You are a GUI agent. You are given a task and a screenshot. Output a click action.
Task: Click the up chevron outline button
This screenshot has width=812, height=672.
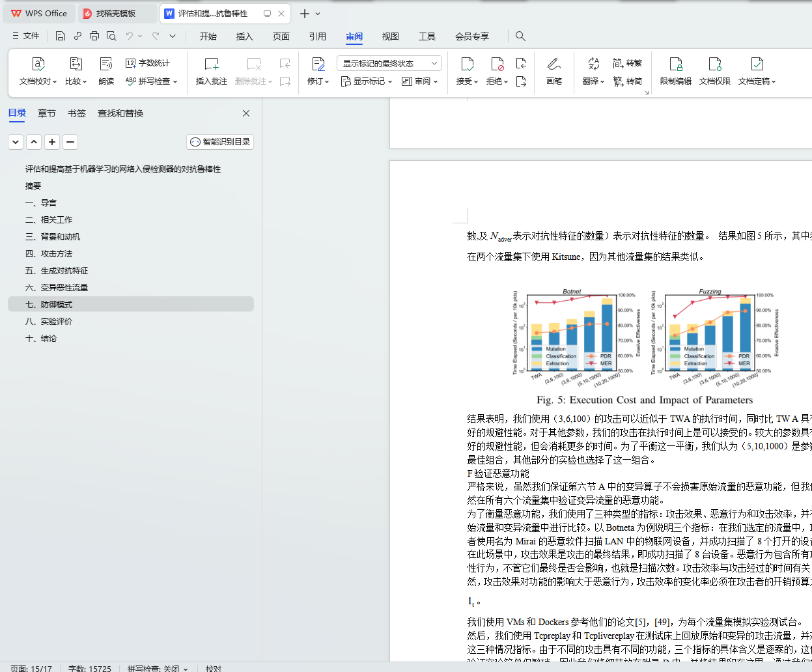coord(34,142)
